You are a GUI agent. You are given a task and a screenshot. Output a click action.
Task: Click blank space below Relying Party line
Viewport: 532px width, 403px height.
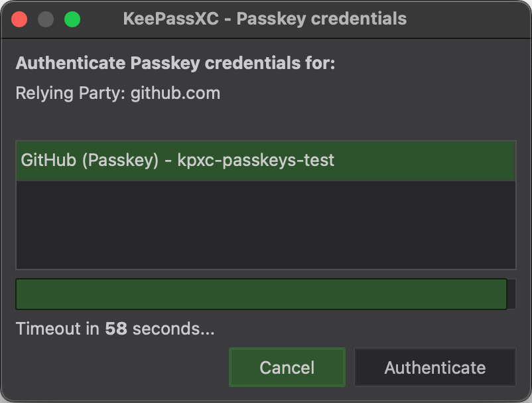(265, 122)
